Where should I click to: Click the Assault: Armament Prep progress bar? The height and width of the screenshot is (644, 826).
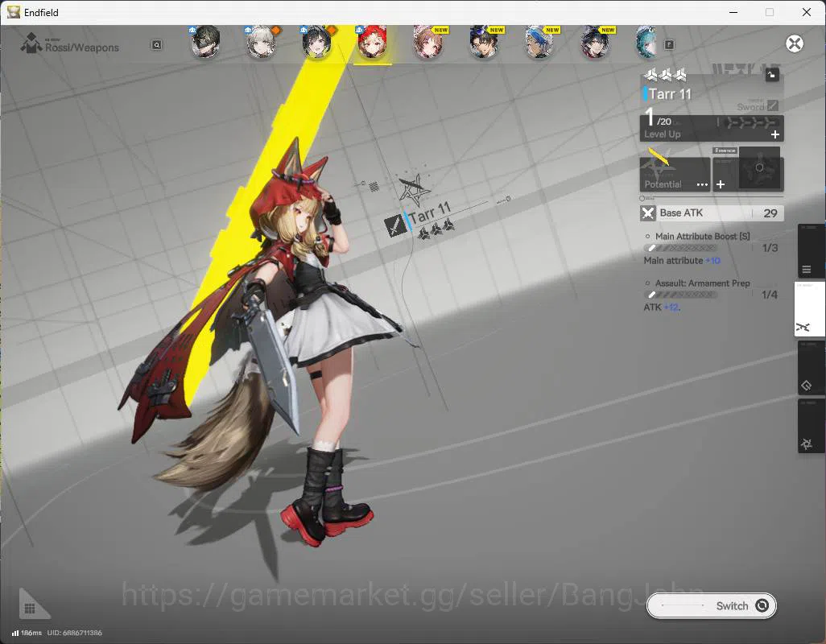click(680, 295)
